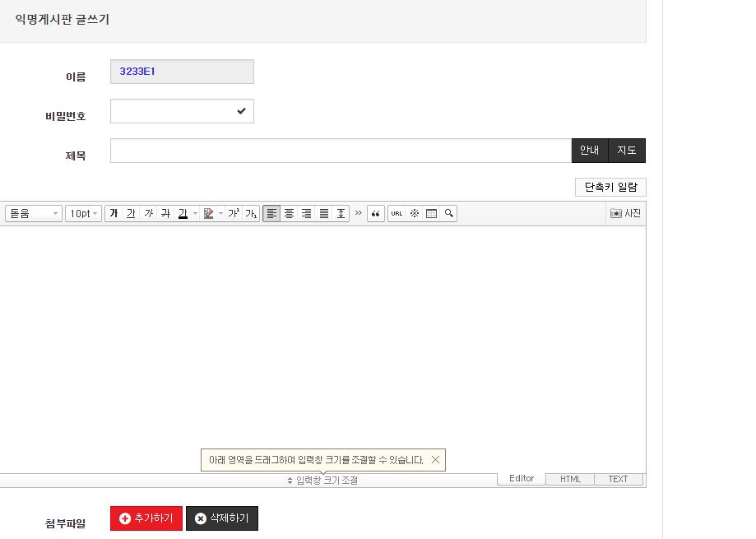Toggle bold text formatting
This screenshot has width=756, height=539.
pyautogui.click(x=114, y=214)
